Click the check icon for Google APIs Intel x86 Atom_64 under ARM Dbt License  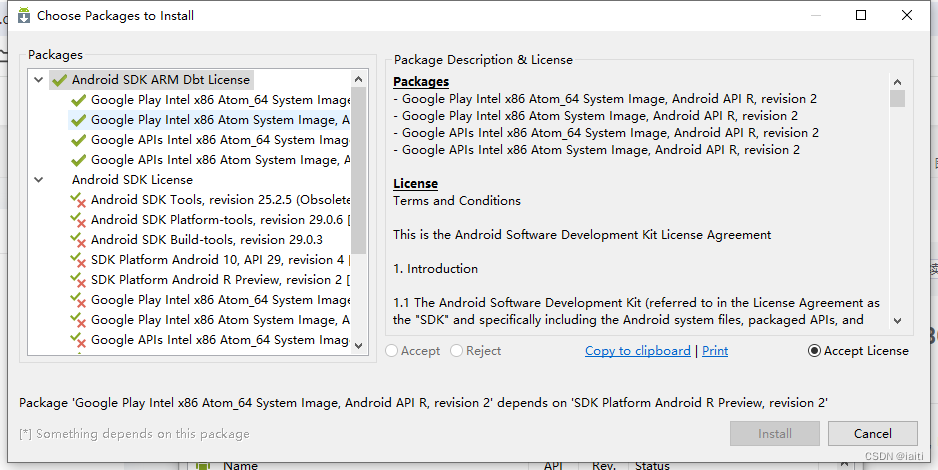78,140
